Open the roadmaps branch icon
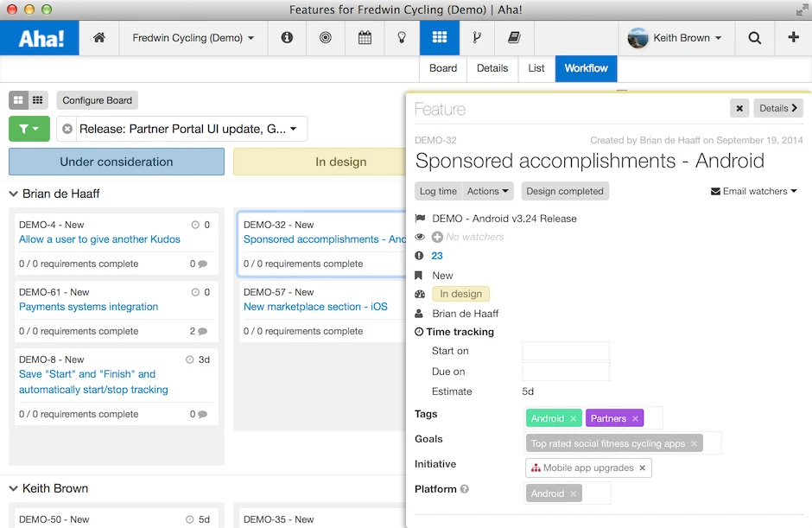The image size is (812, 528). [477, 37]
